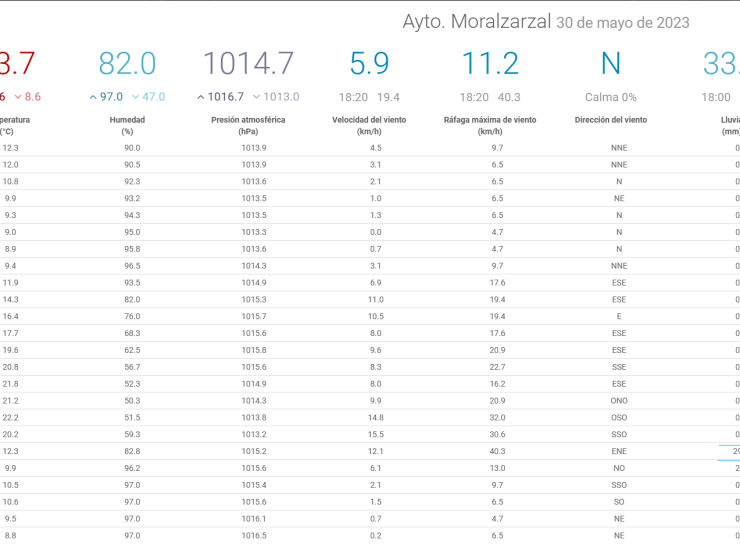Click the down chevron beside pressure 1013.0

pyautogui.click(x=256, y=97)
